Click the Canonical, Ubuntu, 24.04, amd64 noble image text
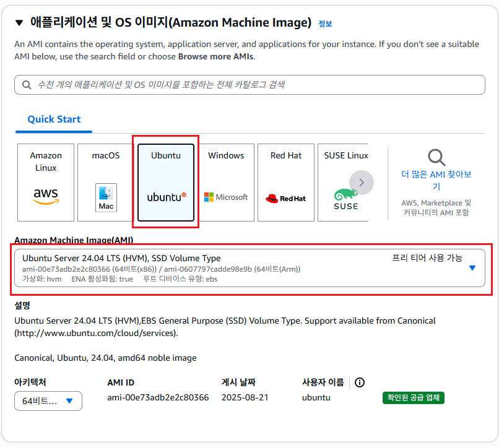This screenshot has width=499, height=448. [x=105, y=358]
